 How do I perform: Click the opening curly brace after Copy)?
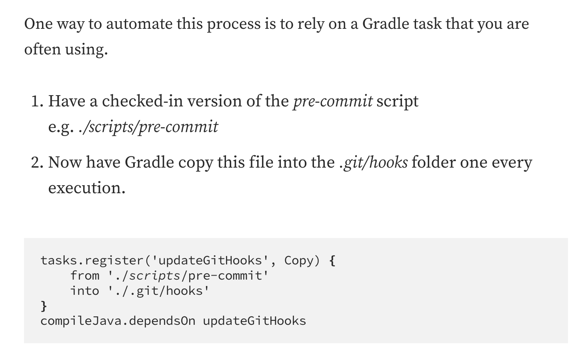click(x=332, y=261)
